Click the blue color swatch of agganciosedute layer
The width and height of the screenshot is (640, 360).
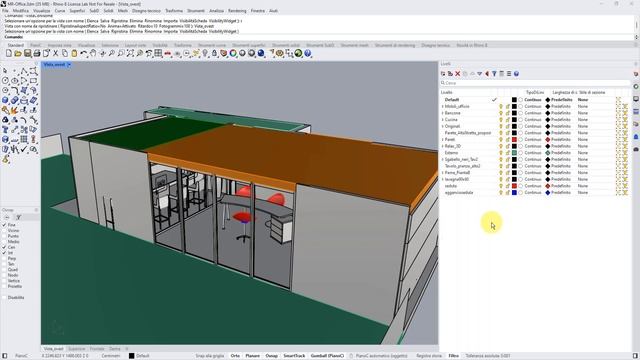[x=514, y=193]
